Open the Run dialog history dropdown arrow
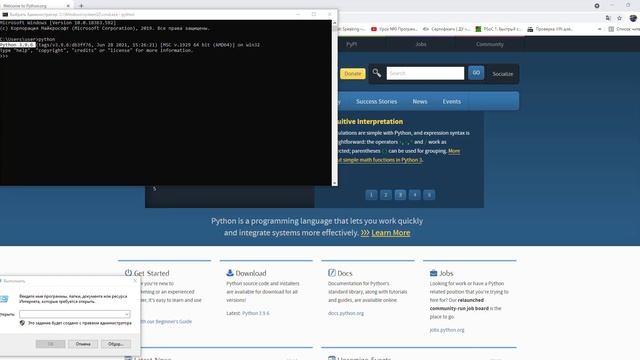The width and height of the screenshot is (640, 360). [127, 314]
